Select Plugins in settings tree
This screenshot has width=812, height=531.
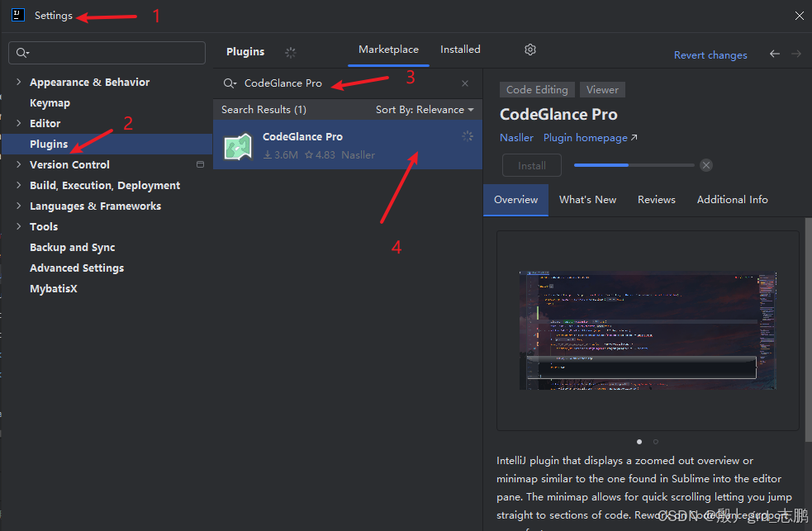click(x=107, y=144)
